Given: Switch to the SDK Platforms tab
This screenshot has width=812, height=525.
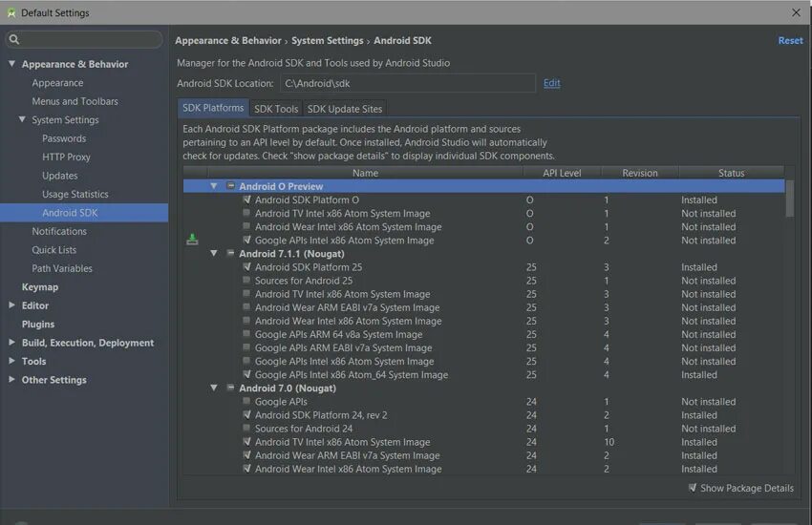Looking at the screenshot, I should point(213,108).
